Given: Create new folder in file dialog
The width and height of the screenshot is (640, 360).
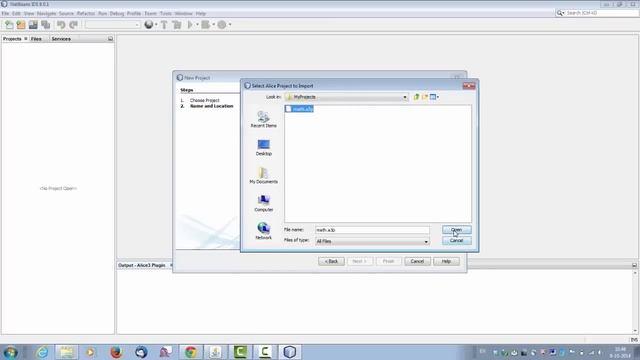Looking at the screenshot, I should click(425, 97).
